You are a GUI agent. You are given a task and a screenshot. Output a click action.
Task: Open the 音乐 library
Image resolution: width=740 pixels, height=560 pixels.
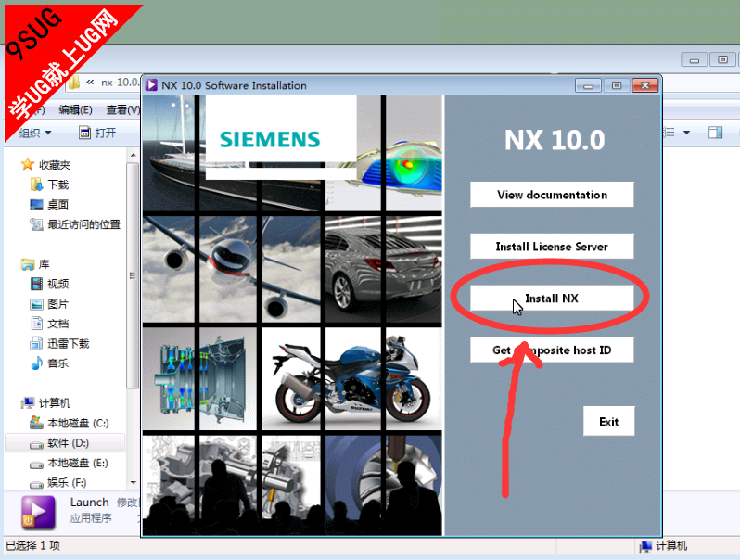57,363
